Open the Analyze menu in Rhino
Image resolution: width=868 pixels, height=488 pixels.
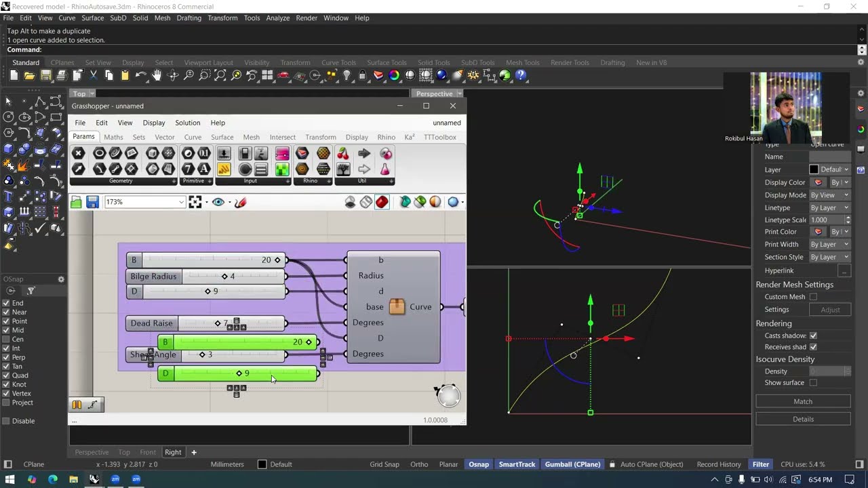pos(277,18)
